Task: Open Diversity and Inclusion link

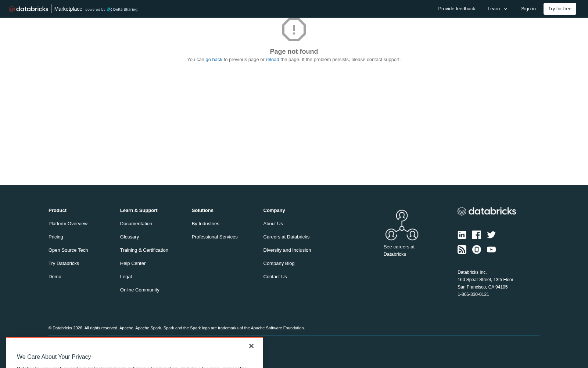Action: pos(287,250)
